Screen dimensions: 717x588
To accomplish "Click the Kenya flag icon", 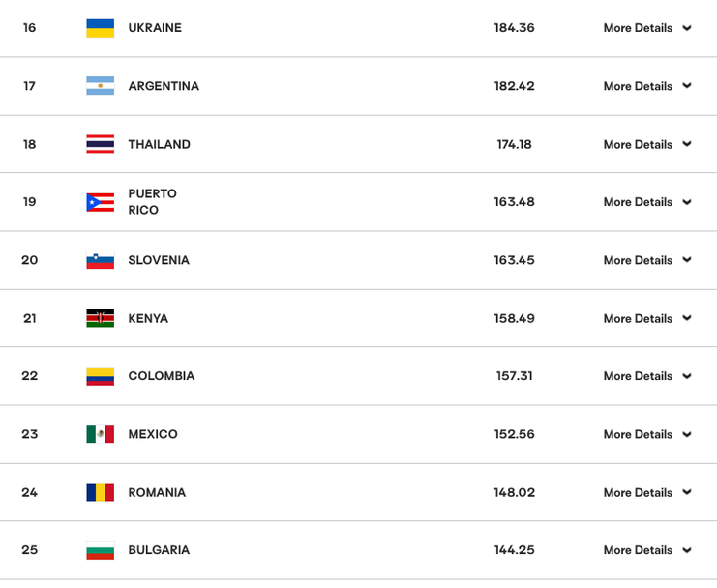I will [100, 318].
